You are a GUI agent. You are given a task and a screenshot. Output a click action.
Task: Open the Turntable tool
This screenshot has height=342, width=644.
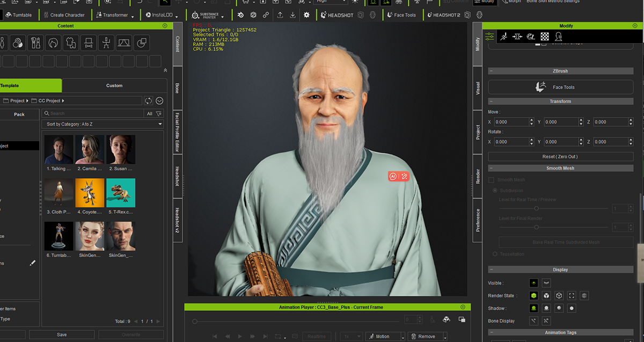[x=18, y=15]
